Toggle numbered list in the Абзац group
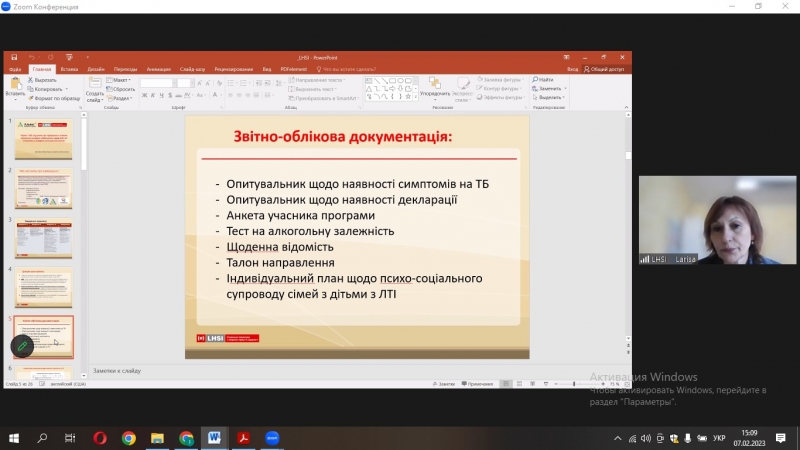800x450 pixels. click(x=244, y=83)
